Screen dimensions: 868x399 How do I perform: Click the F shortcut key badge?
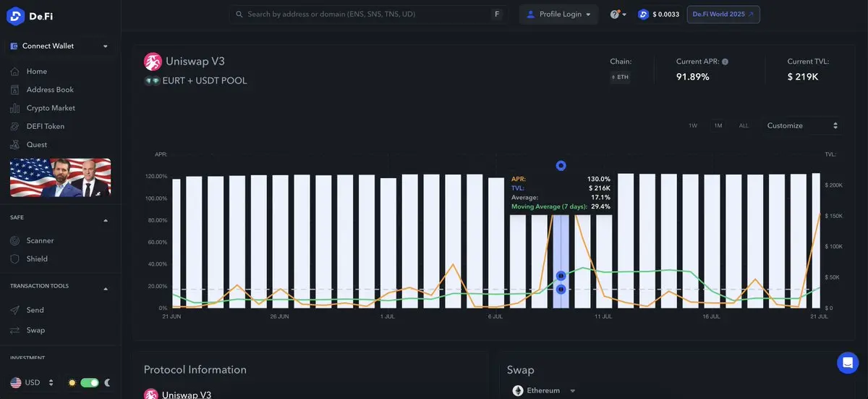pyautogui.click(x=496, y=14)
